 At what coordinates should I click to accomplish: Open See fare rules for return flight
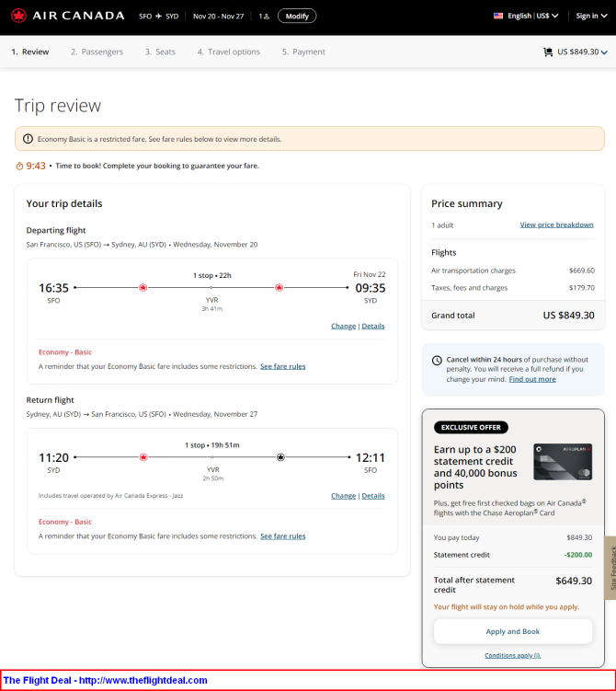point(282,536)
